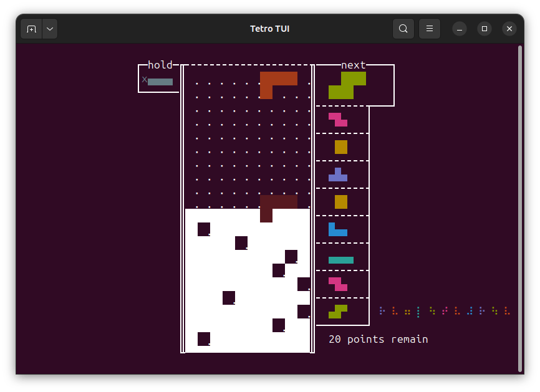Click the mini pink Z in dotted preview row
Image resolution: width=540 pixels, height=392 pixels.
(x=445, y=311)
